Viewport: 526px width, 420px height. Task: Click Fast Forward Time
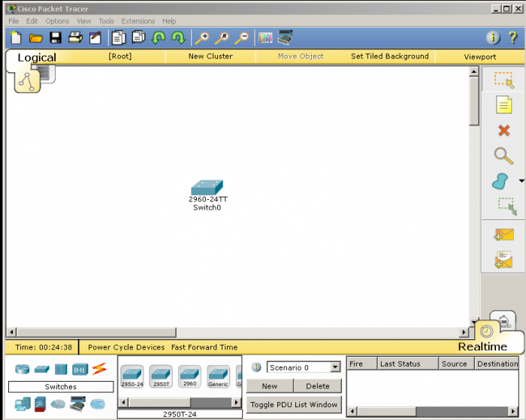click(204, 347)
